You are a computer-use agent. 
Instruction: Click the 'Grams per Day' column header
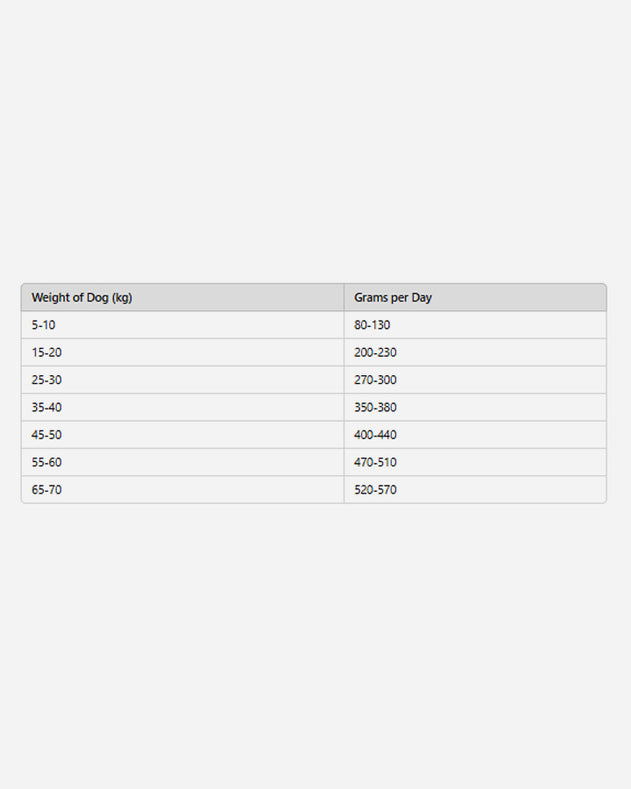393,298
